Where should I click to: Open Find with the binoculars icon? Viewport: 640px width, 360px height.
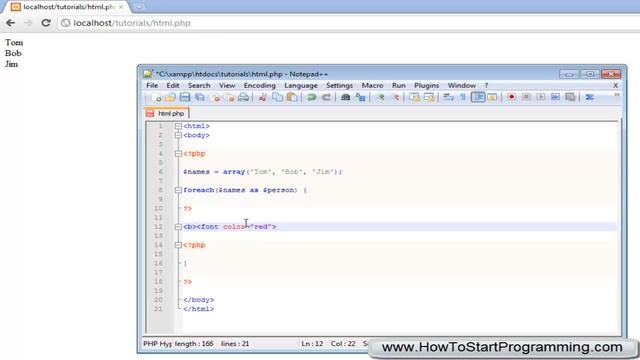click(345, 97)
